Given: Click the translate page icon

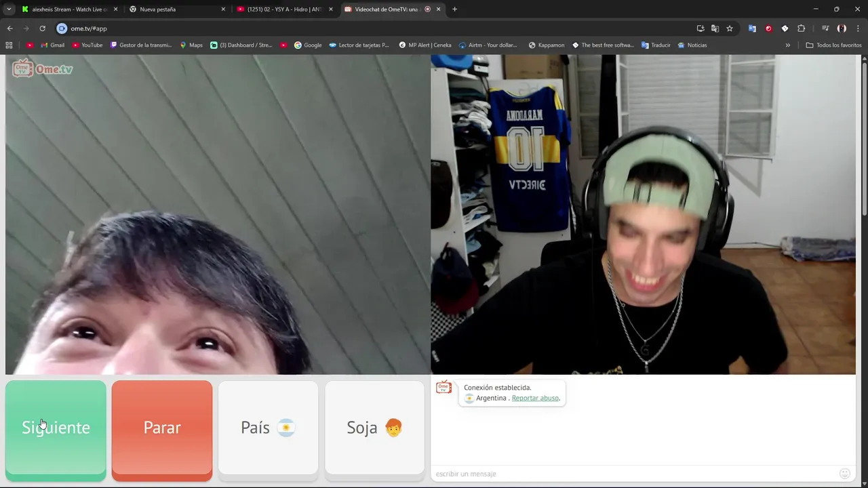Looking at the screenshot, I should 715,28.
